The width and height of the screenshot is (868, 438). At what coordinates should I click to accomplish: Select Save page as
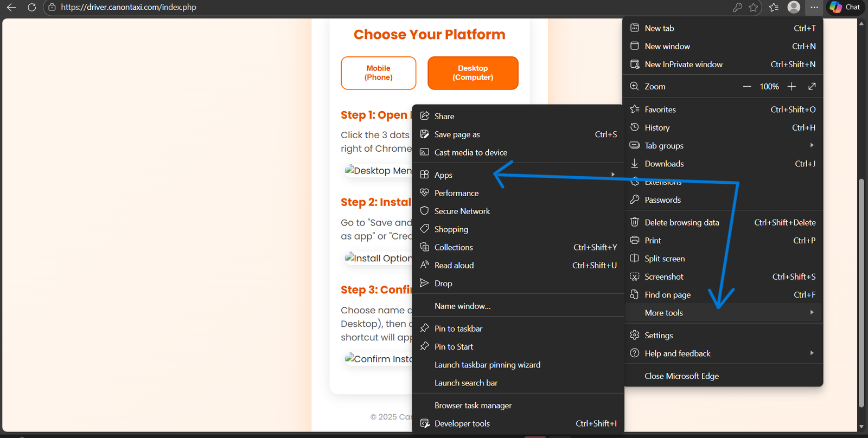(518, 134)
